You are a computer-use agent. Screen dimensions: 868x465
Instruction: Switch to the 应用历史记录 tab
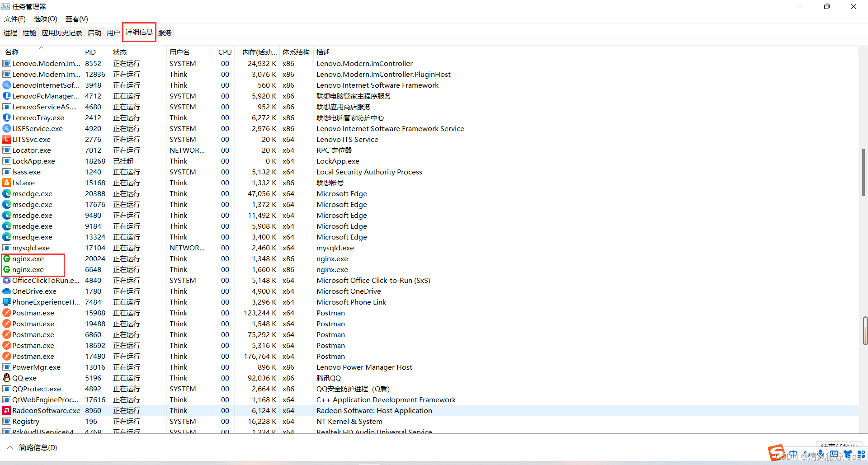(x=62, y=33)
